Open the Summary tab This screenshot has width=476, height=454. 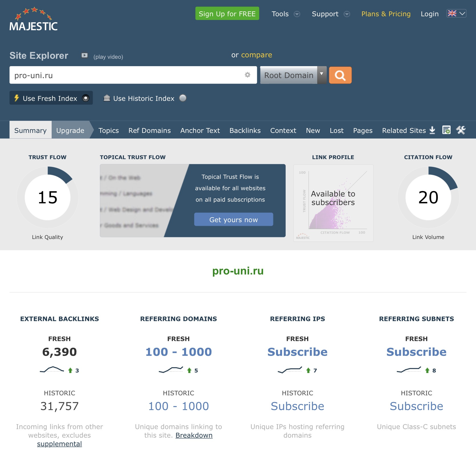[x=31, y=130]
